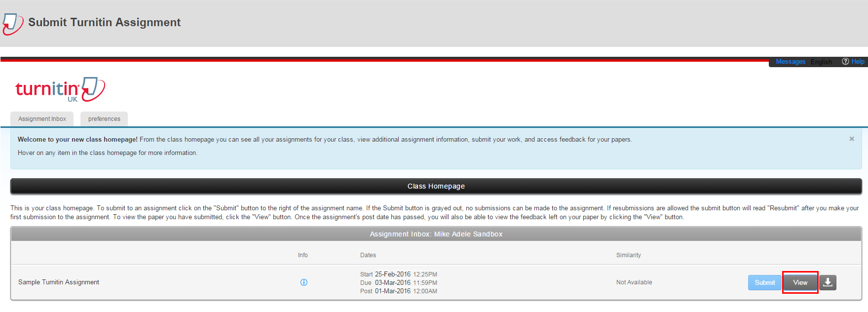Click the Info column header
Screen dimensions: 868x312
point(303,255)
